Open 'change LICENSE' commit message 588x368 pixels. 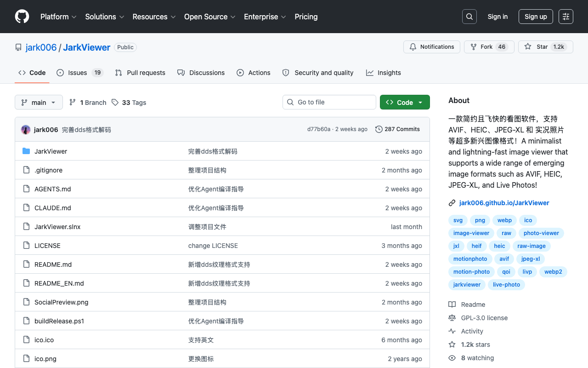213,246
